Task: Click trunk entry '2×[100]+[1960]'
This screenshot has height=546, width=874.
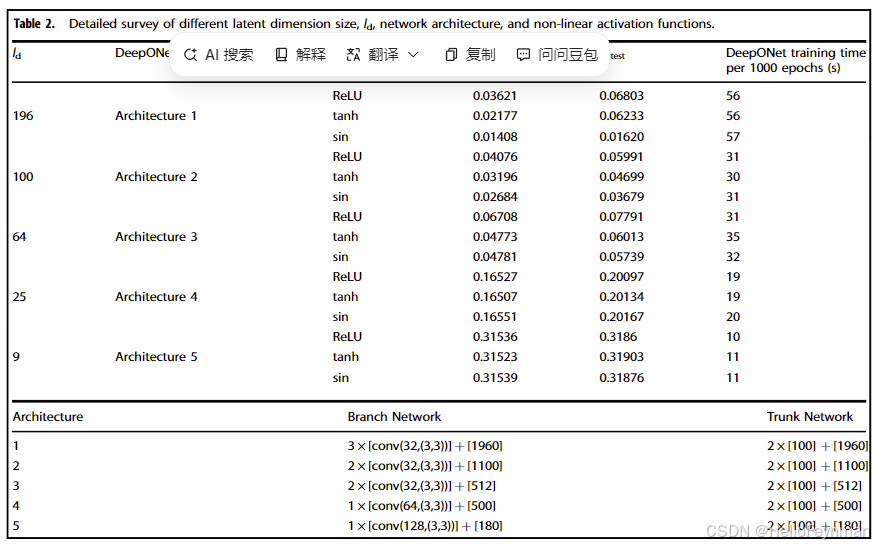Action: coord(817,446)
